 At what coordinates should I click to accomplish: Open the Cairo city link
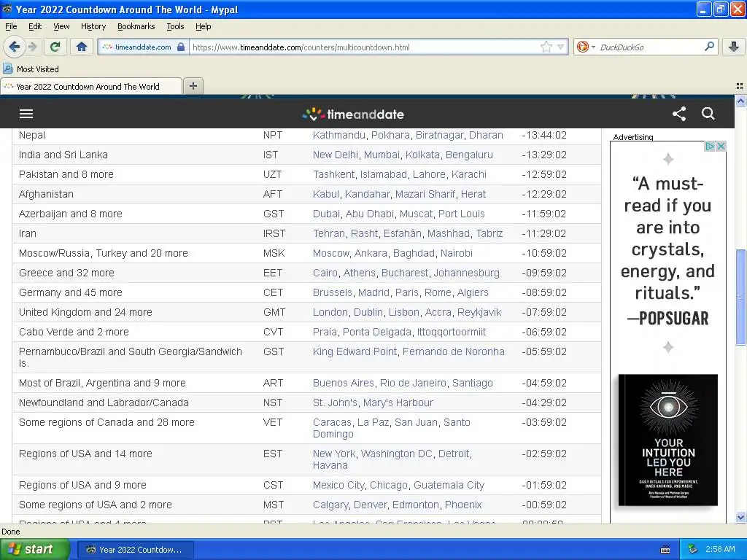click(325, 273)
